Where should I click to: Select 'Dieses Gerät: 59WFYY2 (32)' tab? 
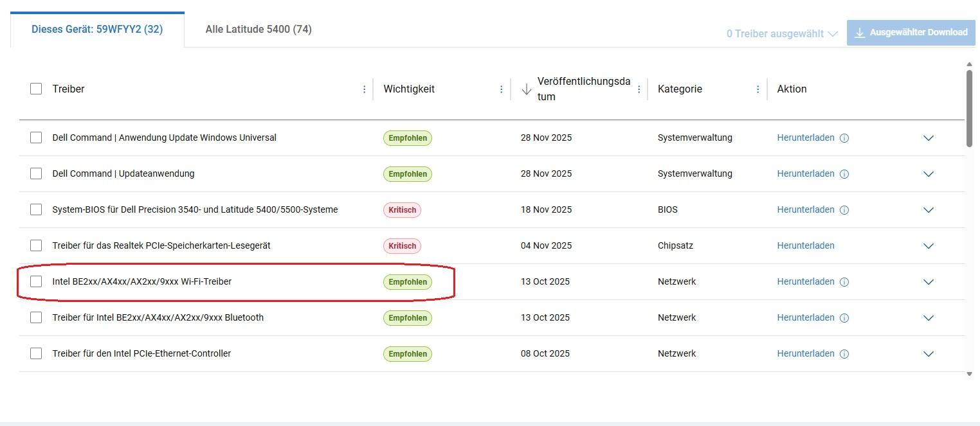[x=97, y=30]
